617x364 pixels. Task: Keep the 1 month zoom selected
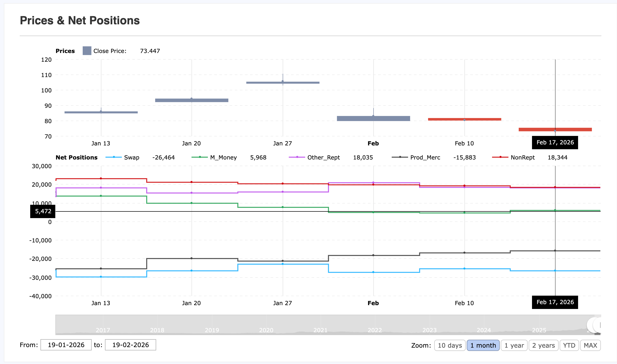(x=483, y=345)
